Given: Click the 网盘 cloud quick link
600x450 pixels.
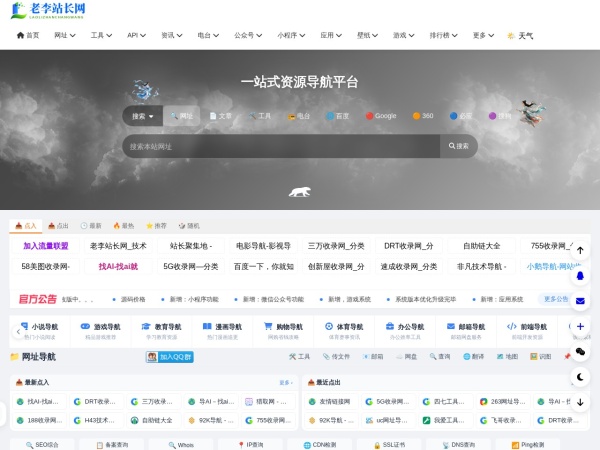Looking at the screenshot, I should tap(406, 357).
